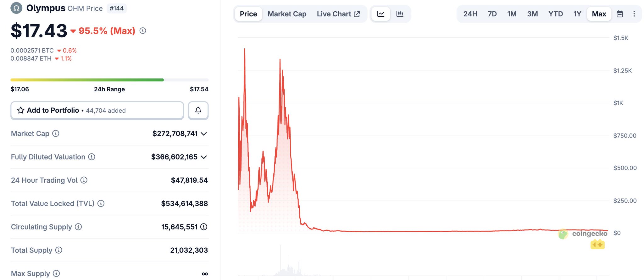This screenshot has height=280, width=644.
Task: Click the 24h Range progress bar
Action: [x=109, y=80]
